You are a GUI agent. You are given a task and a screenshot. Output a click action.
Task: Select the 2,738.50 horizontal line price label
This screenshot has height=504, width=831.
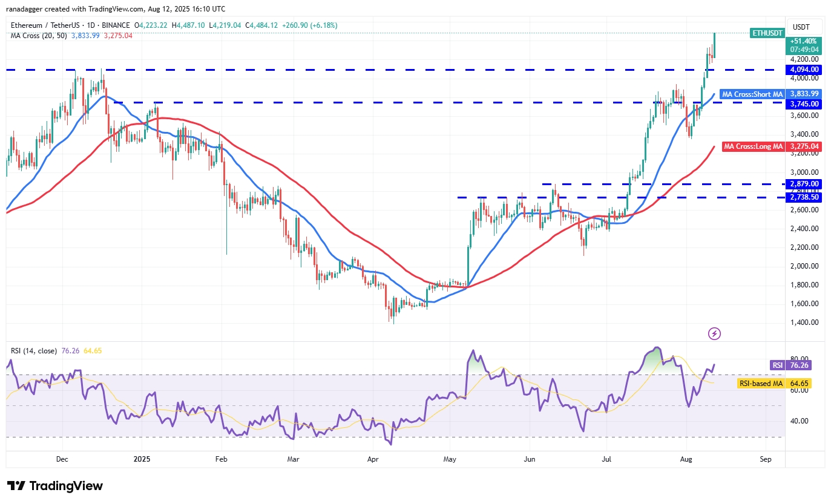click(803, 197)
